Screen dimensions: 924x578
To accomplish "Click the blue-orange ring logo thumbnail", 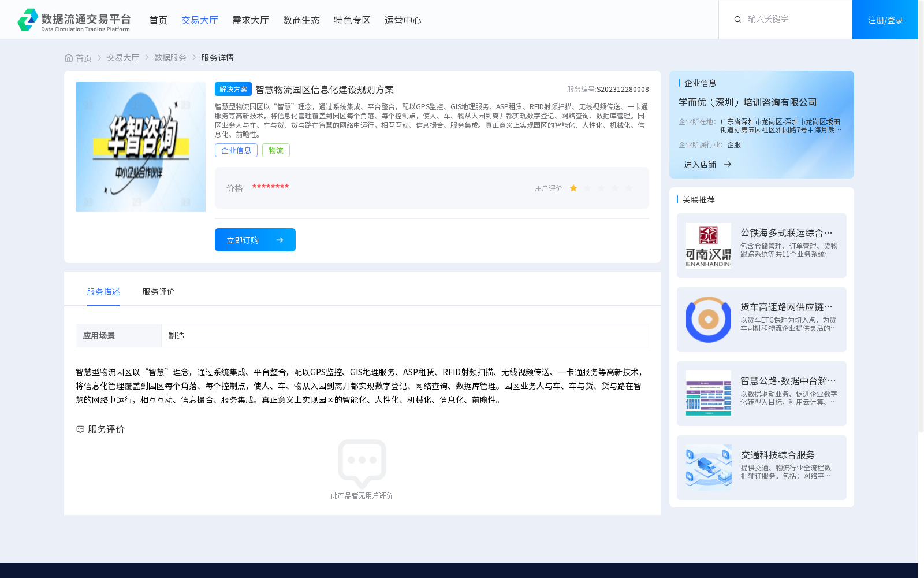I will 709,320.
